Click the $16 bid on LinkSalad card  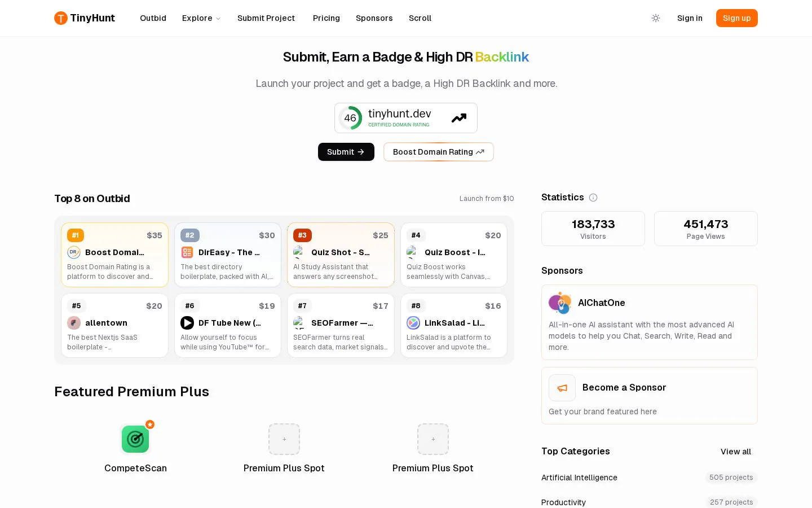(493, 306)
